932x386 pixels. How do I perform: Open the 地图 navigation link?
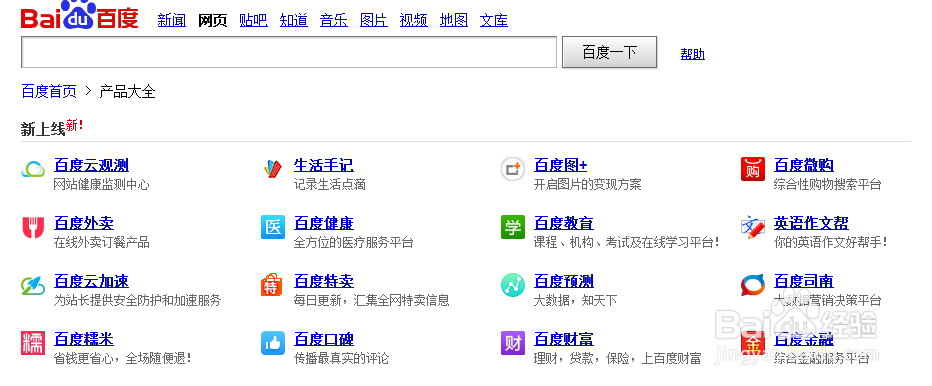[x=454, y=20]
